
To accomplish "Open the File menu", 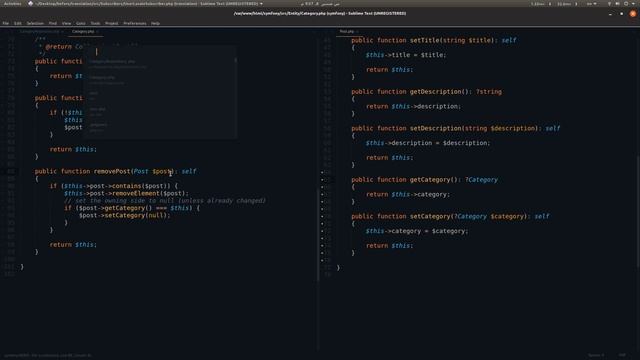I will (6, 23).
